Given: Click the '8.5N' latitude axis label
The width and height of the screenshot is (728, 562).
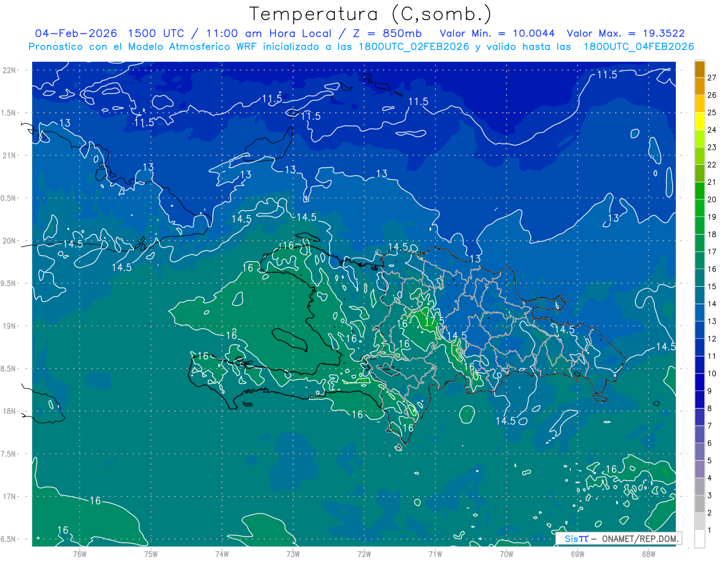Looking at the screenshot, I should tap(9, 369).
